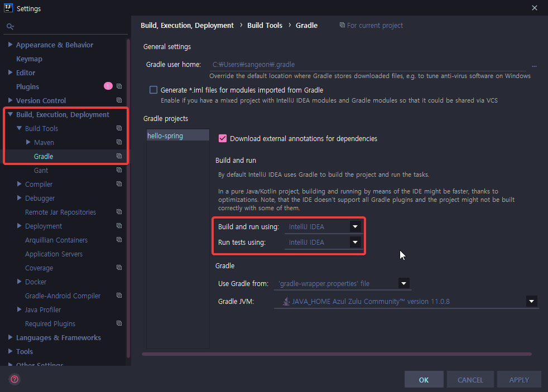Image resolution: width=548 pixels, height=392 pixels.
Task: Click project-level icon beside Gant
Action: pyautogui.click(x=119, y=170)
